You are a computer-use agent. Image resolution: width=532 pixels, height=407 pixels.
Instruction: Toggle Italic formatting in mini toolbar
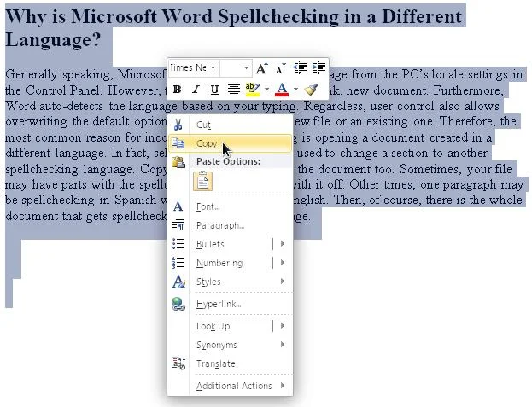click(x=196, y=90)
